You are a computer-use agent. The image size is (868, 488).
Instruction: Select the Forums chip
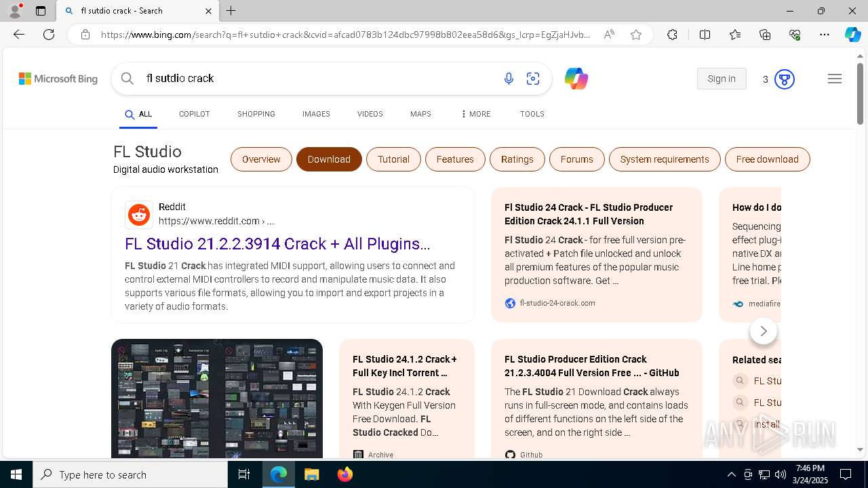point(577,159)
